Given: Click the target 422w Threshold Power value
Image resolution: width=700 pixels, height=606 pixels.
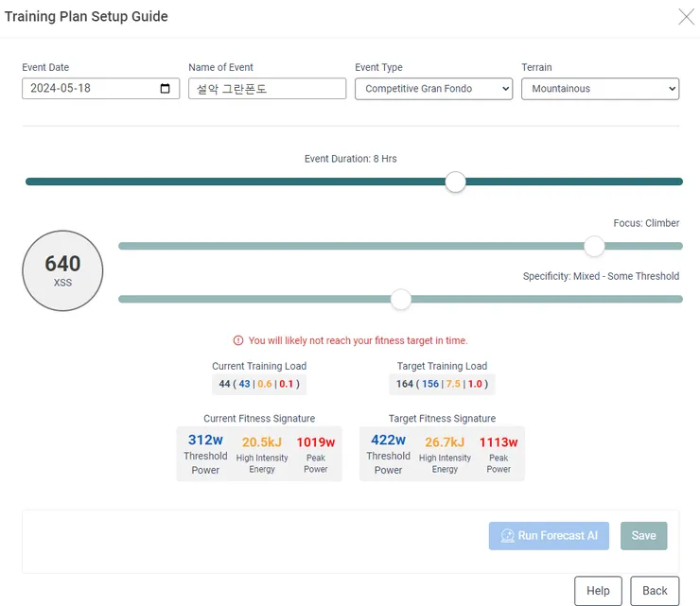Looking at the screenshot, I should click(x=388, y=440).
